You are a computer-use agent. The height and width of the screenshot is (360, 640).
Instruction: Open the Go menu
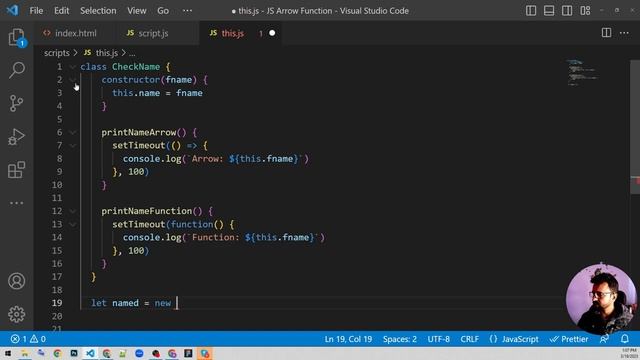point(163,11)
